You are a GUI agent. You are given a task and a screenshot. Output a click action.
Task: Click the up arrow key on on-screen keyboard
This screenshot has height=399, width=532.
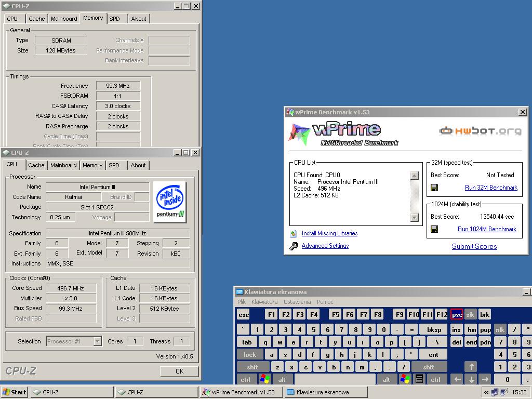coord(471,367)
